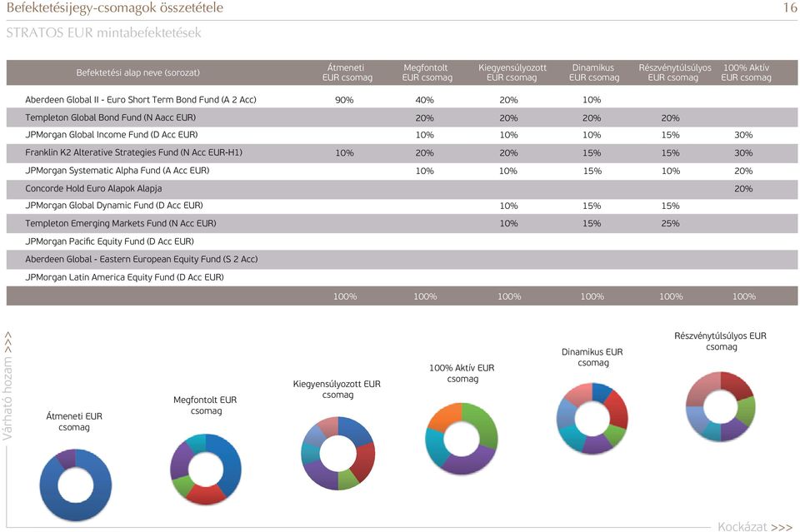
Task: Select the 'Templeton Emerging Markets Fund (N Acc EUR)' row name
Action: click(120, 223)
